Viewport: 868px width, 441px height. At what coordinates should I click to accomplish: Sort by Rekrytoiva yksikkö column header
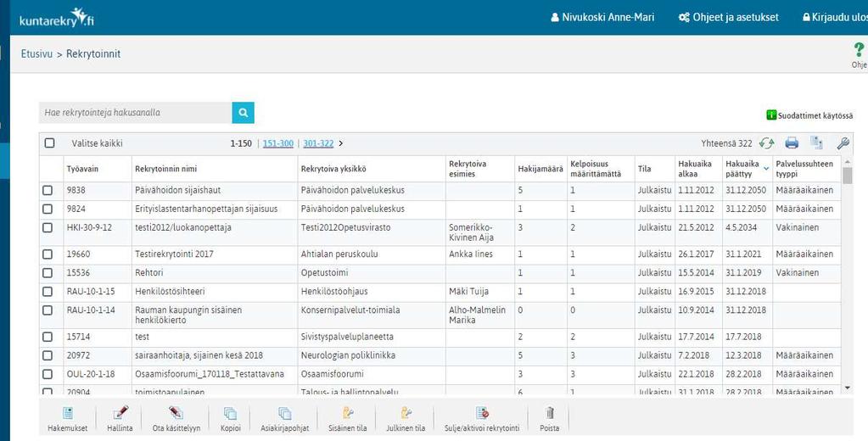(x=333, y=169)
